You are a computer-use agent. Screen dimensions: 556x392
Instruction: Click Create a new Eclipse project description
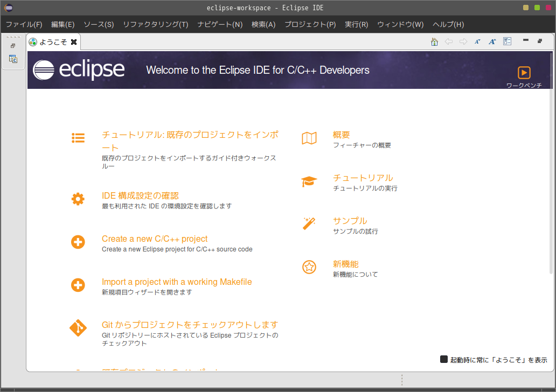point(177,249)
